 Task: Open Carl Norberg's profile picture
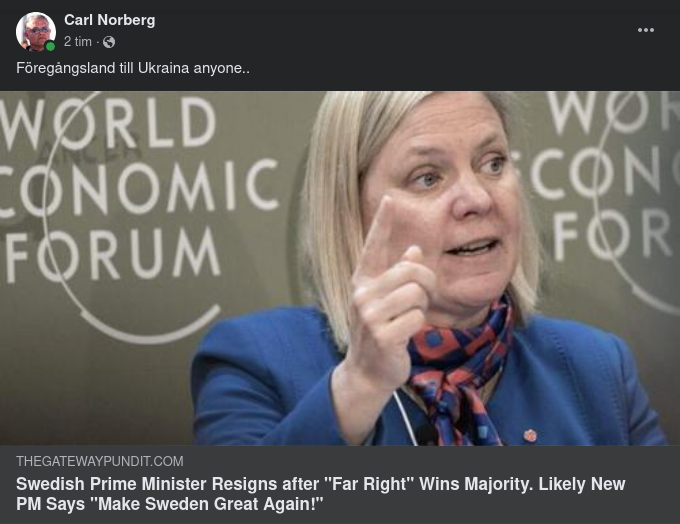[36, 32]
